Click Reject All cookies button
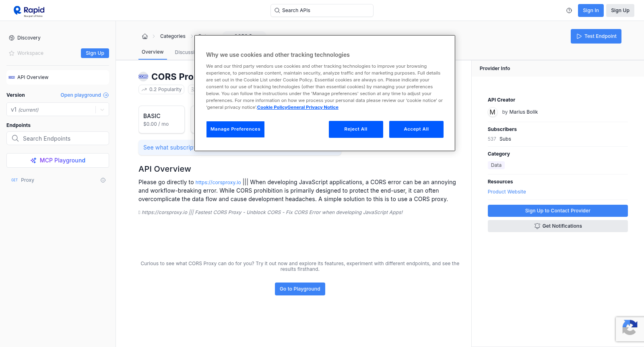The width and height of the screenshot is (644, 347). click(356, 129)
